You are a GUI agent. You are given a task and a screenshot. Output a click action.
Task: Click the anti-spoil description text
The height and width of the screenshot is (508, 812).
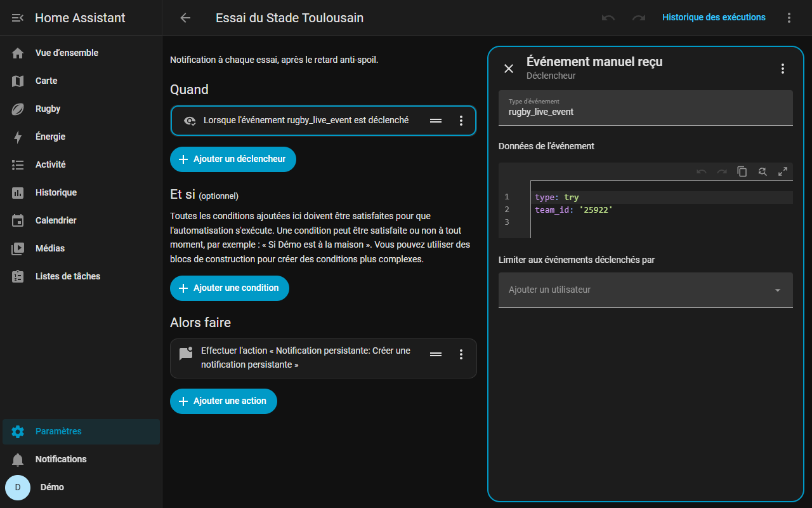(274, 60)
